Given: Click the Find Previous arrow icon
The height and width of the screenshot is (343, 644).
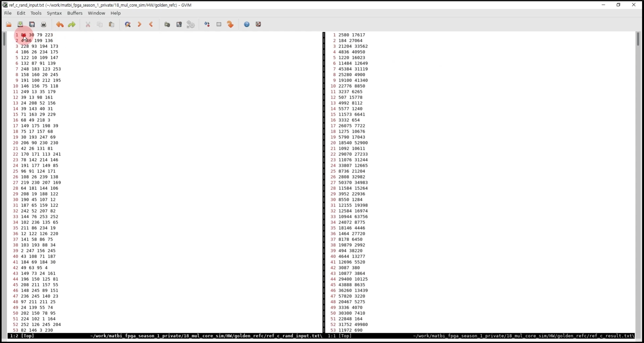Looking at the screenshot, I should (x=151, y=24).
